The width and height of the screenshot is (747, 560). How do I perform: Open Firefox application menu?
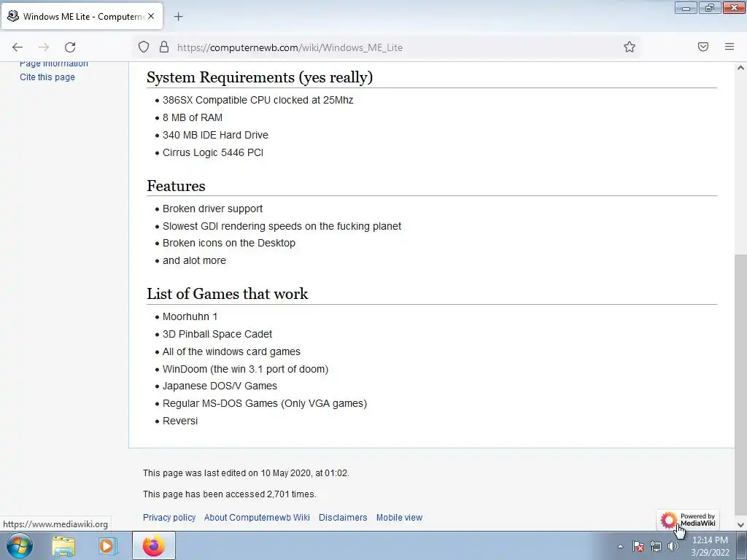point(729,47)
